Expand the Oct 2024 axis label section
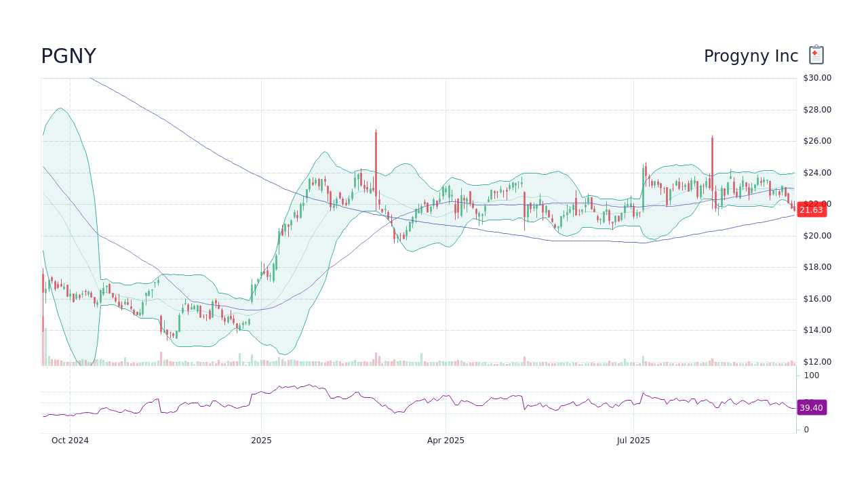The height and width of the screenshot is (488, 868). point(70,440)
